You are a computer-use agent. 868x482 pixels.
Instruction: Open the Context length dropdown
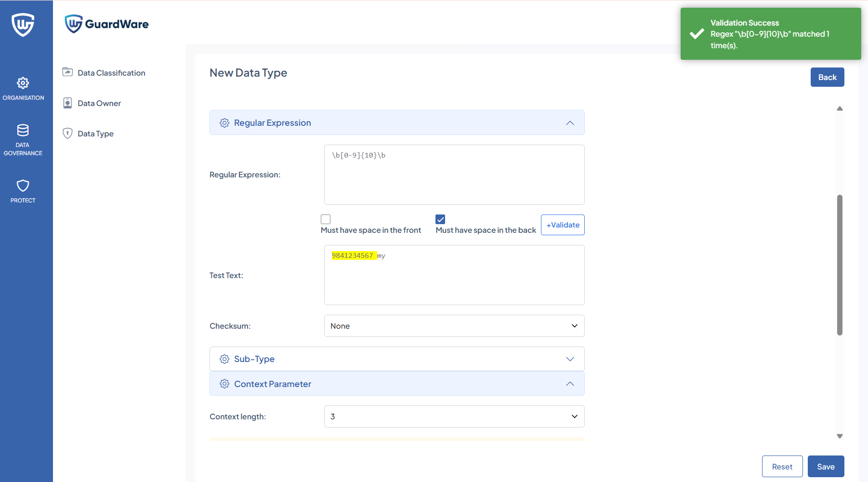pos(454,416)
